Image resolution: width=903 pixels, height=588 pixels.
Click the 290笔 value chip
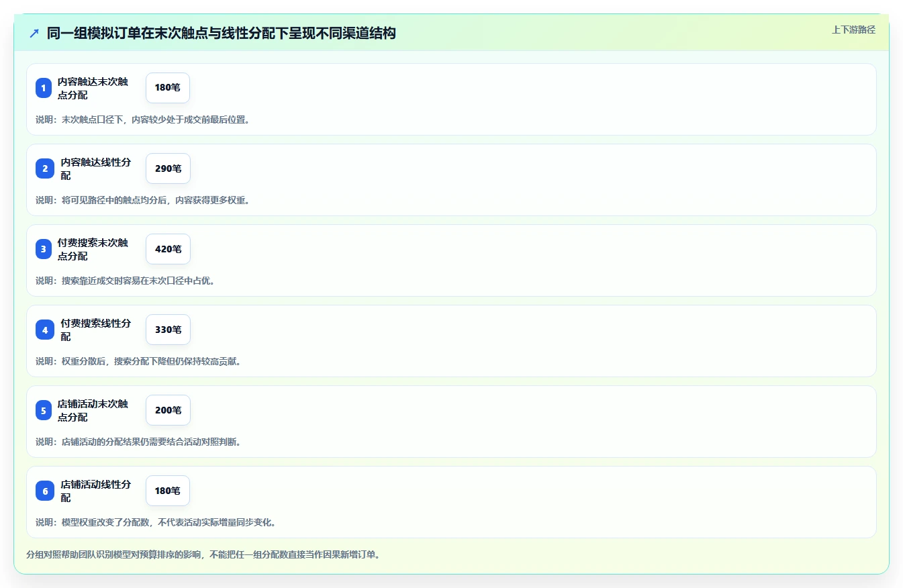pyautogui.click(x=168, y=168)
